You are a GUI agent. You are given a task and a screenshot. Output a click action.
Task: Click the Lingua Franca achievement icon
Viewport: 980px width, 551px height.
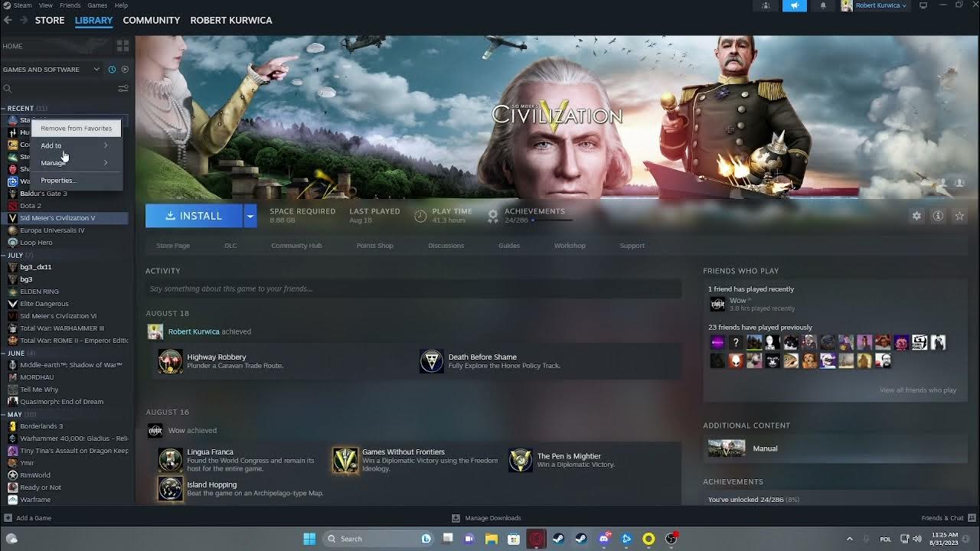pyautogui.click(x=170, y=460)
